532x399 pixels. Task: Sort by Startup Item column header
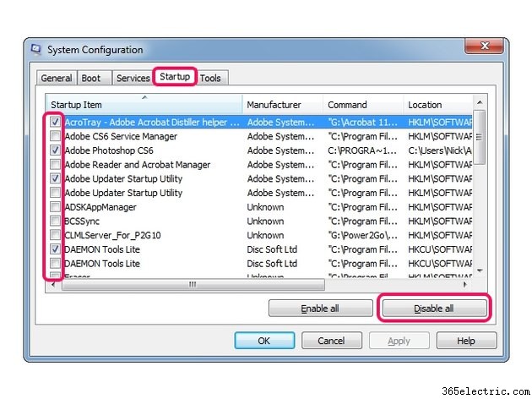click(144, 104)
